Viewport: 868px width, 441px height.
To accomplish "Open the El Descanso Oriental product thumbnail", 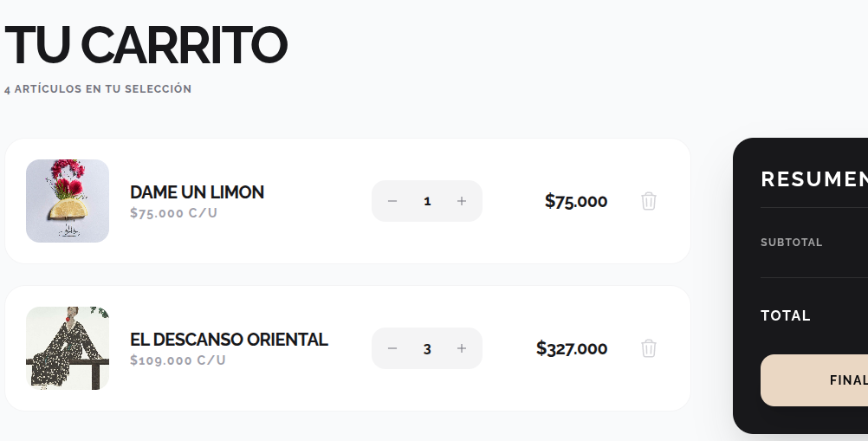I will (68, 348).
